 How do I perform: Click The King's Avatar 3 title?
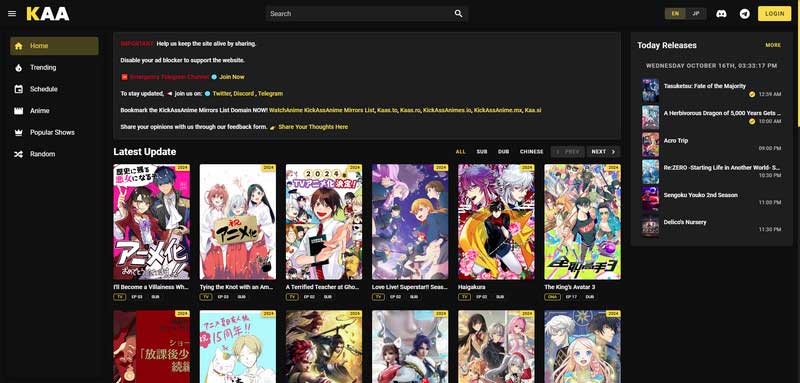click(x=569, y=287)
